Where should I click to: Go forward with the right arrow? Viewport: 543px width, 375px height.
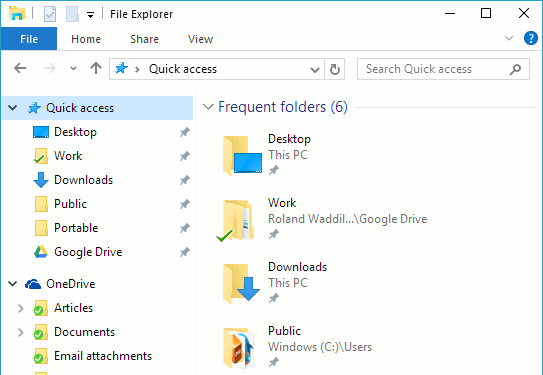point(50,68)
